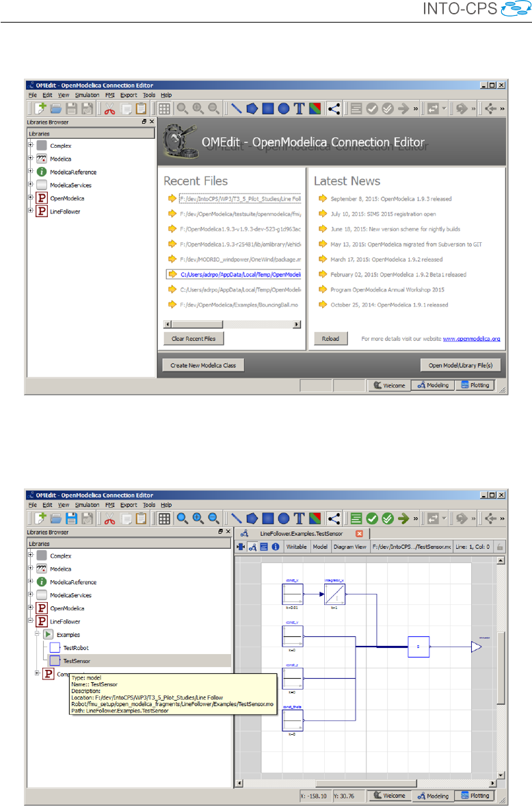Open FMI menu in TestSensor window
Image resolution: width=532 pixels, height=806 pixels.
pyautogui.click(x=110, y=506)
